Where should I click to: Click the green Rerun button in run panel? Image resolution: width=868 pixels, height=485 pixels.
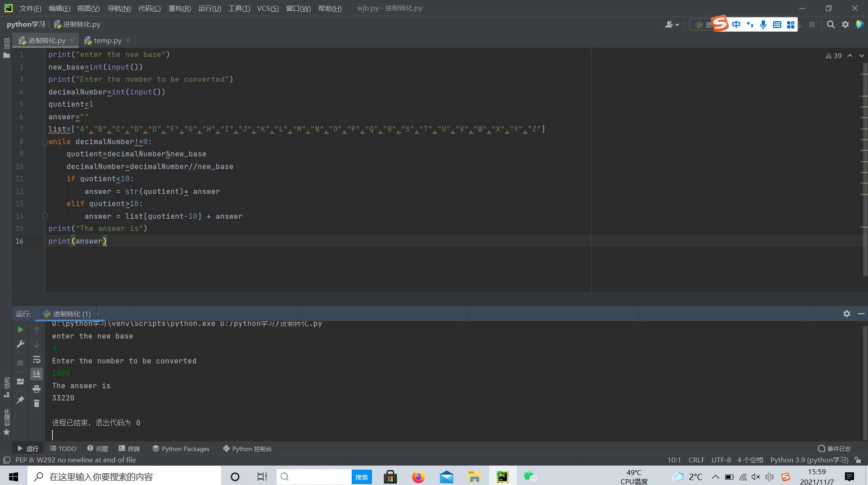20,330
